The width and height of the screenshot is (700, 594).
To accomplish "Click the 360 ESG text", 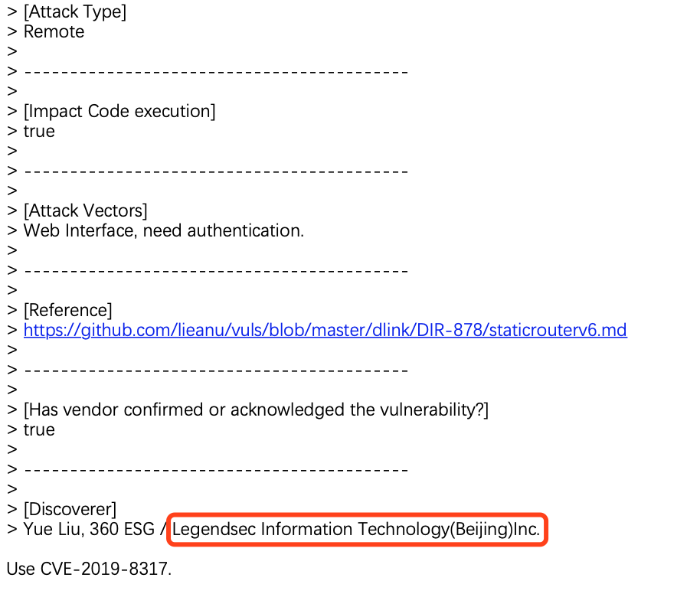I will (x=122, y=529).
